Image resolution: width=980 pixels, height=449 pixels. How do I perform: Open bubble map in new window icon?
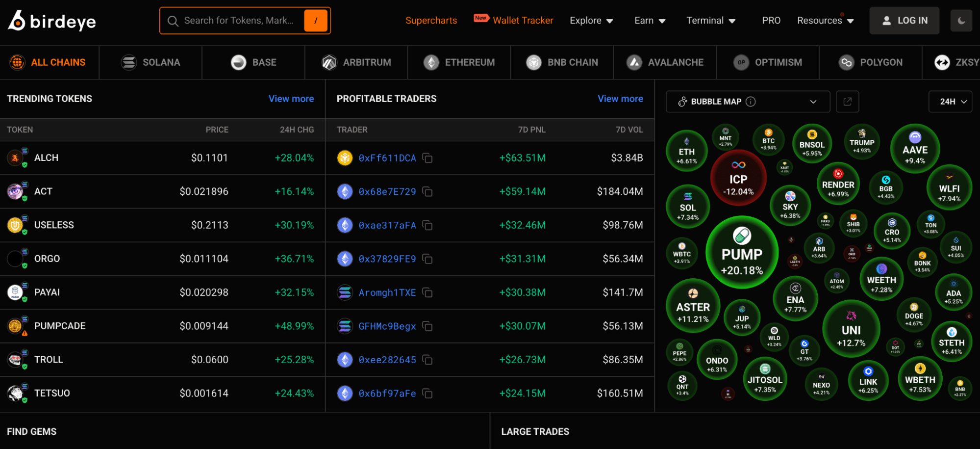[847, 102]
